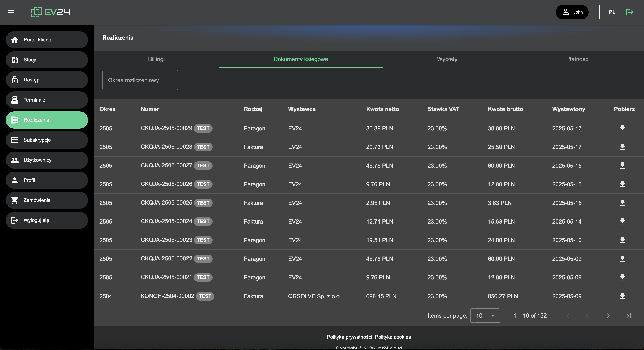Open Stacje charging stations section
Viewport: 644px width, 350px height.
click(47, 60)
